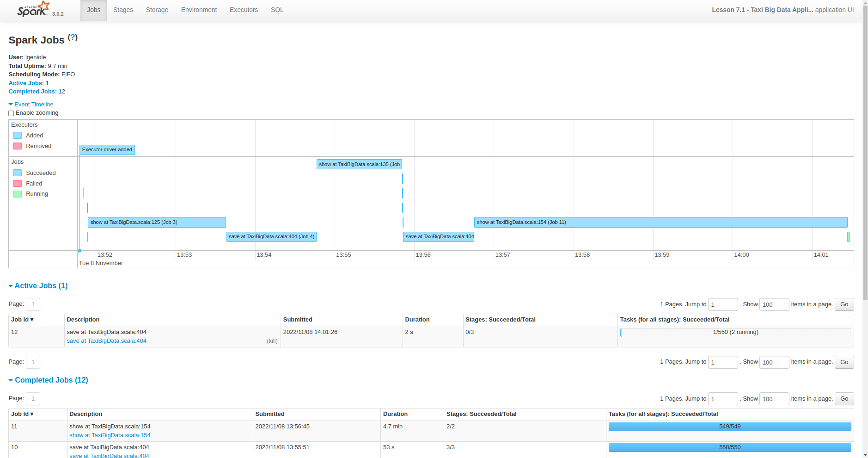
Task: Select Job 3 show at scala:125 timeline bar
Action: 157,223
